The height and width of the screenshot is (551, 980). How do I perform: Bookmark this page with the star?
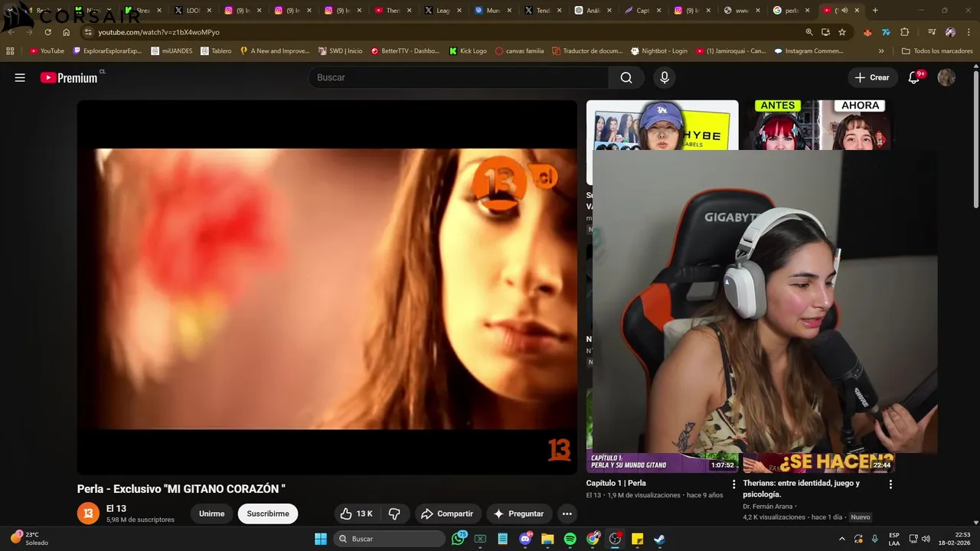click(842, 32)
